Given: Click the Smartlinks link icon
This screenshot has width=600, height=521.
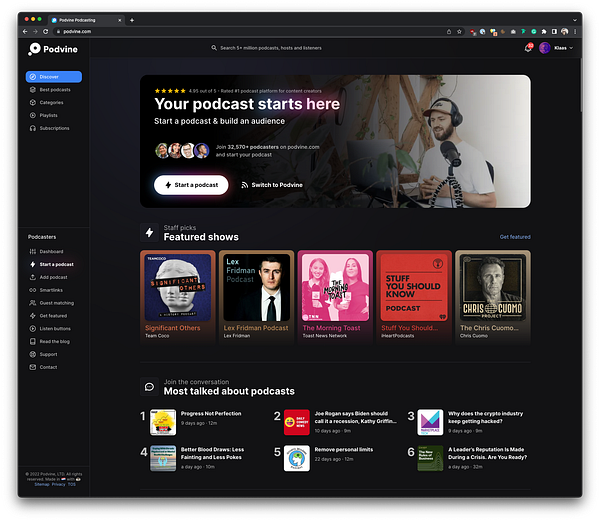Looking at the screenshot, I should (x=33, y=290).
